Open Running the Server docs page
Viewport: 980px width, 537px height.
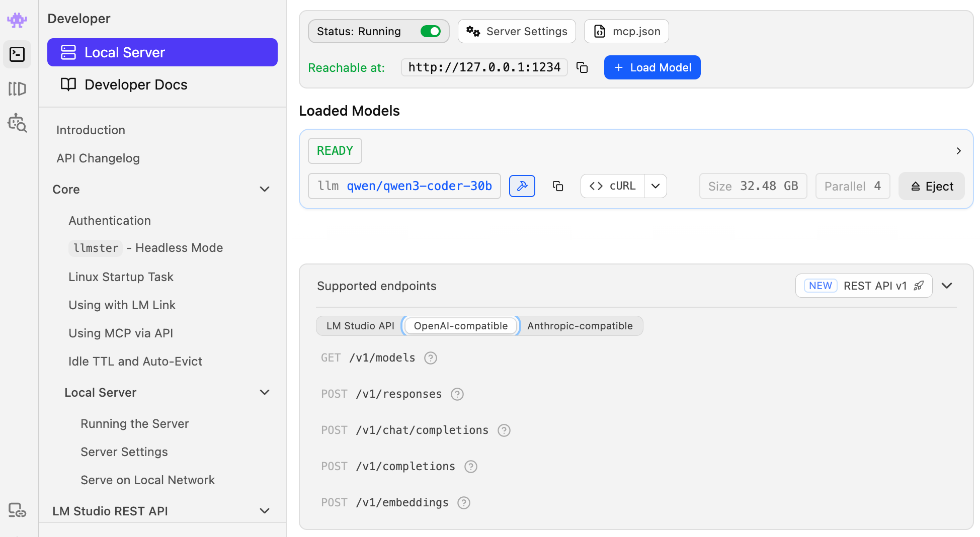135,423
